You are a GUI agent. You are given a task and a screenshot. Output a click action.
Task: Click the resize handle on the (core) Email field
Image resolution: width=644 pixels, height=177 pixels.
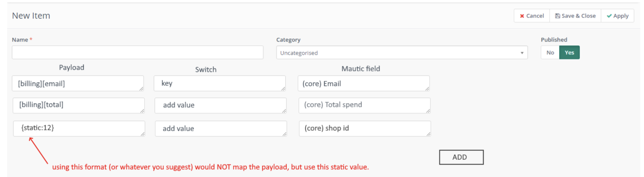(428, 89)
